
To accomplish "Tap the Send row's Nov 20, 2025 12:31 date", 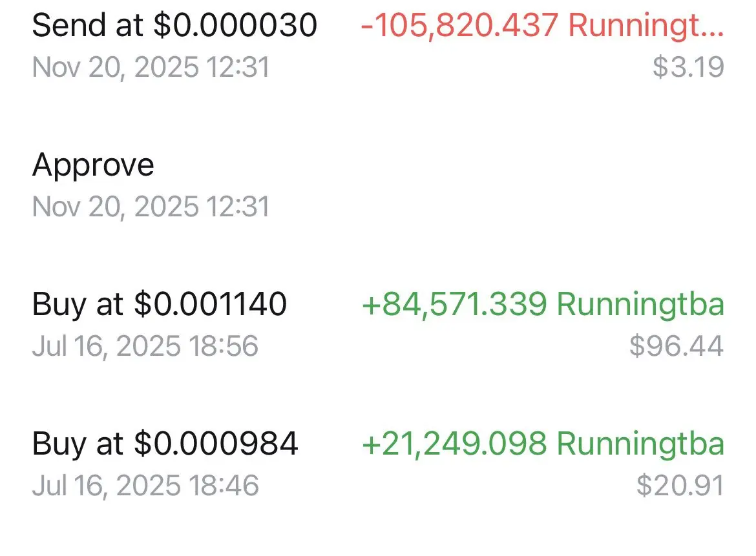I will pyautogui.click(x=151, y=67).
